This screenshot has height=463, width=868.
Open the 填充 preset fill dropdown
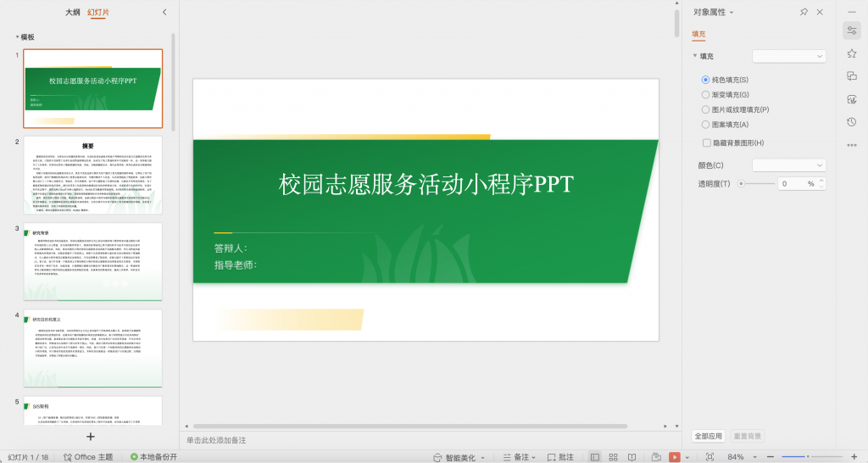coord(789,56)
